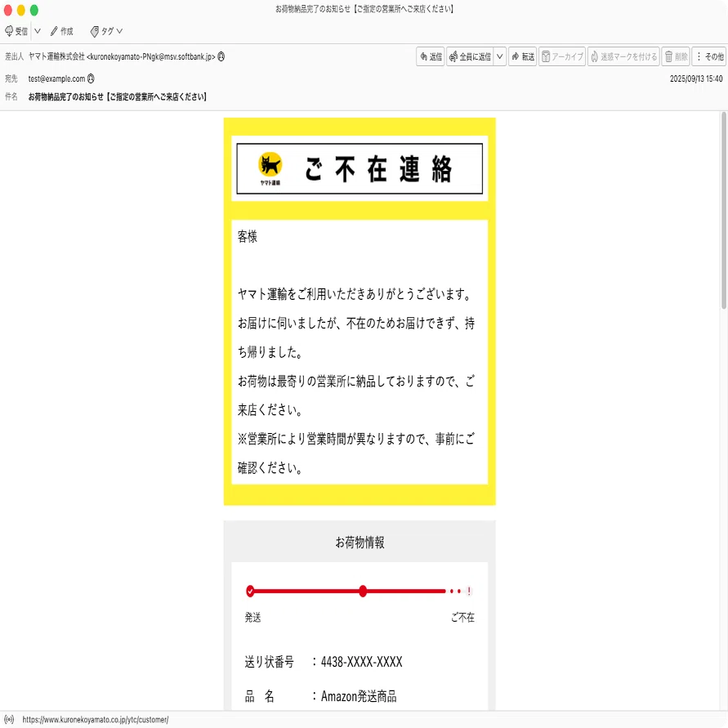Click the middle dot on delivery progress bar
Screen dimensions: 728x728
tap(363, 591)
